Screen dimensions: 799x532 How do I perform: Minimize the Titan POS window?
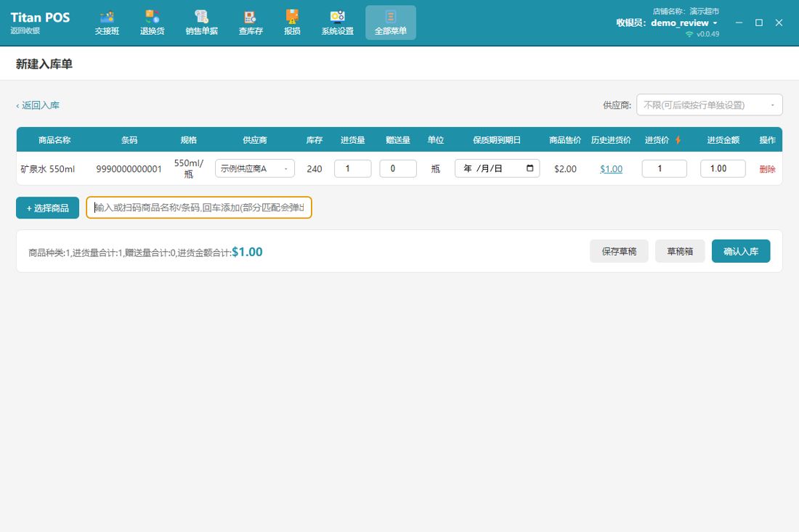click(739, 23)
